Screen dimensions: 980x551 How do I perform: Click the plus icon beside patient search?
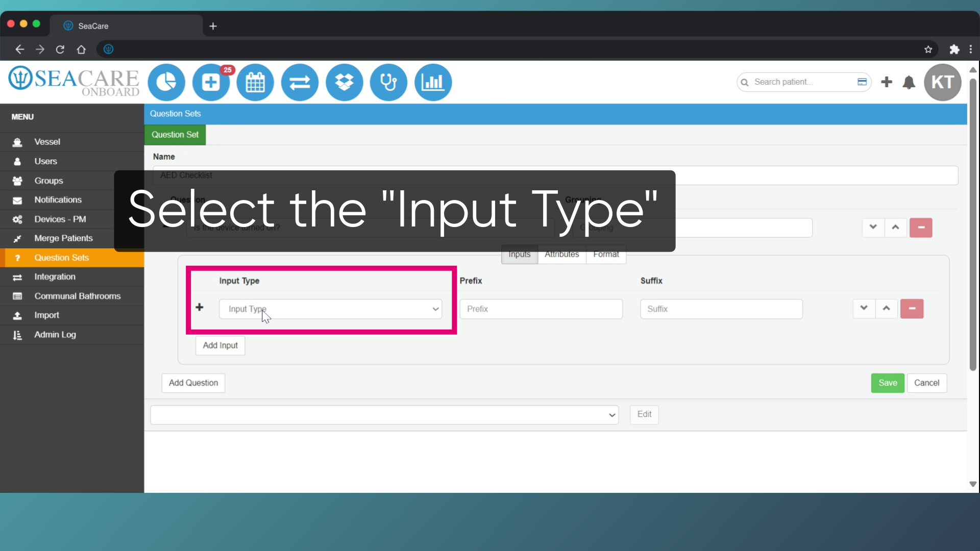[x=887, y=82]
